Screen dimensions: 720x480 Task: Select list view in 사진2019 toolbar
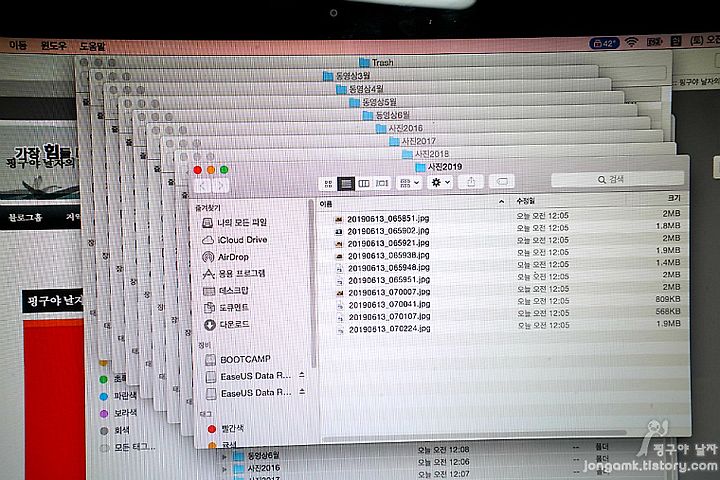coord(346,184)
